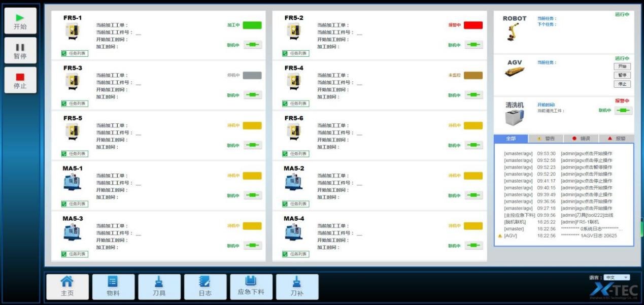Image resolution: width=644 pixels, height=305 pixels.
Task: Click FR5-3 gray 停机中 status indicator
Action: (x=252, y=75)
